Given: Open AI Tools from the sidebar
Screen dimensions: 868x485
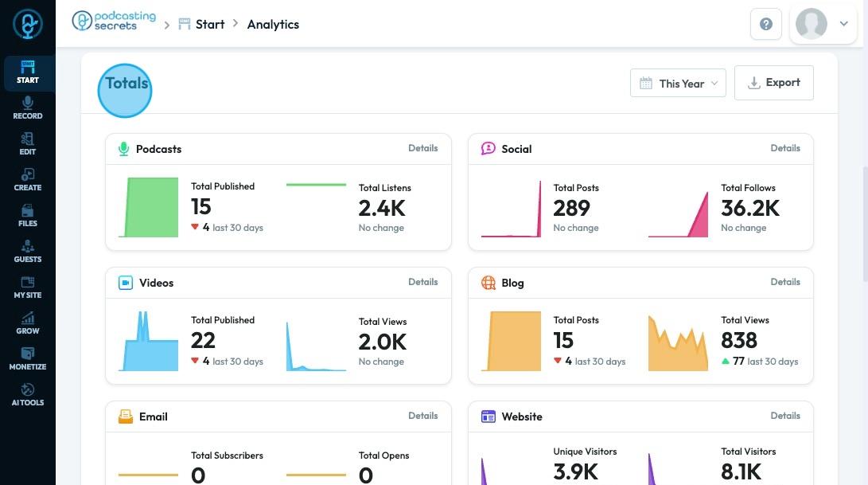Looking at the screenshot, I should (28, 395).
